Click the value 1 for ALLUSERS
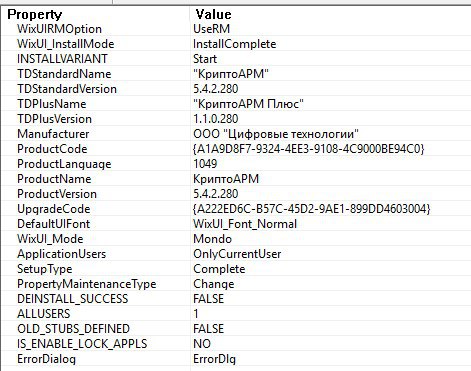Image resolution: width=471 pixels, height=371 pixels. point(196,314)
